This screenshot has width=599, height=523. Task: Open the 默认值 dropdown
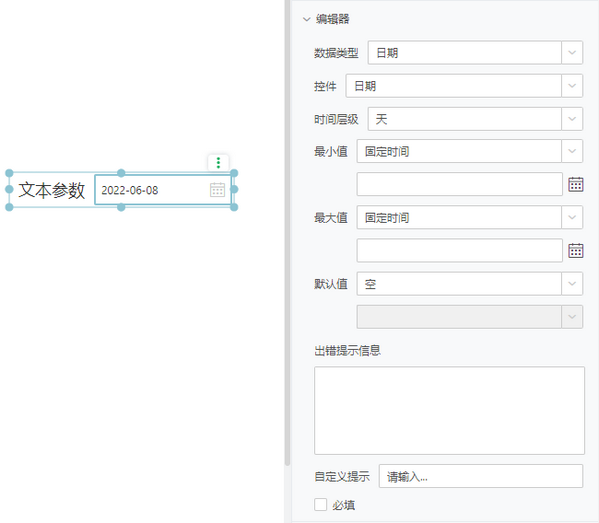tap(469, 284)
